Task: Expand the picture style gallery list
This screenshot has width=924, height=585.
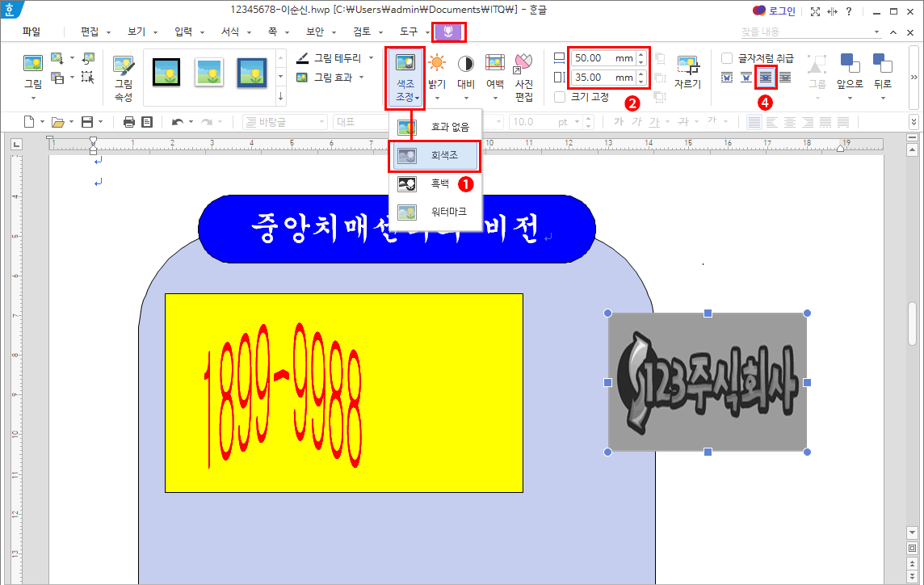Action: pos(280,97)
